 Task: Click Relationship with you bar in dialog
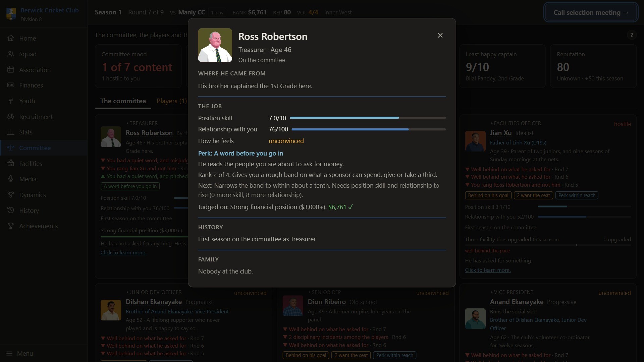(369, 129)
